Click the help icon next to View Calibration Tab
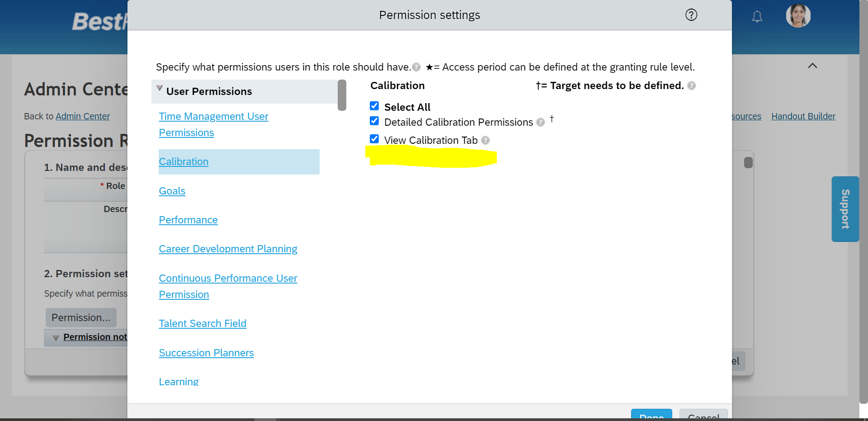The image size is (868, 421). 485,141
